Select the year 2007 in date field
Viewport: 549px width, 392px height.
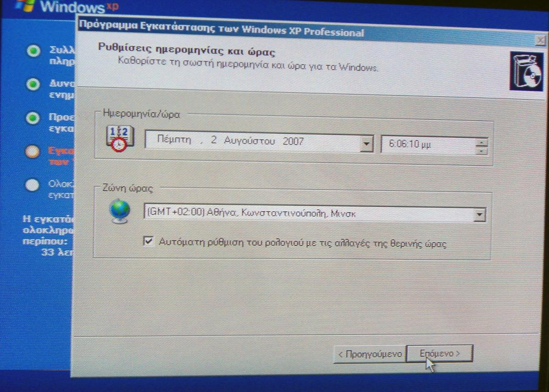(x=293, y=141)
